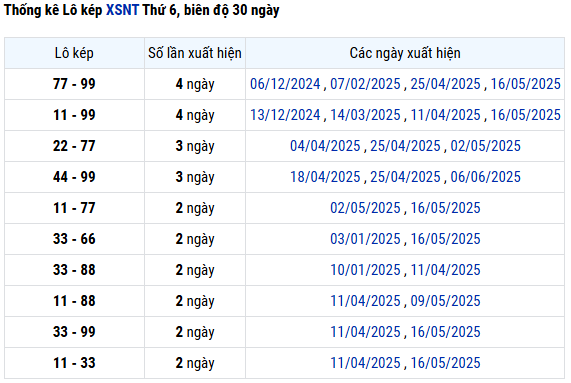
Task: Click '2 ngày' count in the 33 - 99 row
Action: pyautogui.click(x=195, y=332)
